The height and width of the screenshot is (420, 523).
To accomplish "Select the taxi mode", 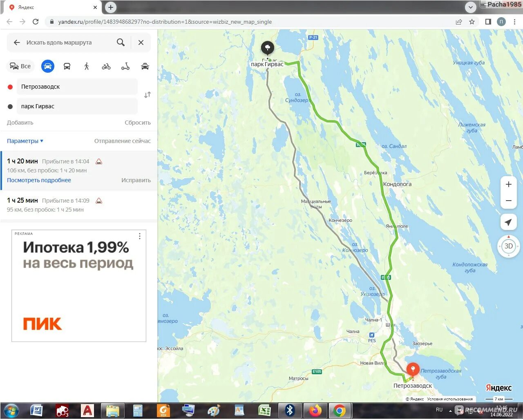I will [145, 66].
